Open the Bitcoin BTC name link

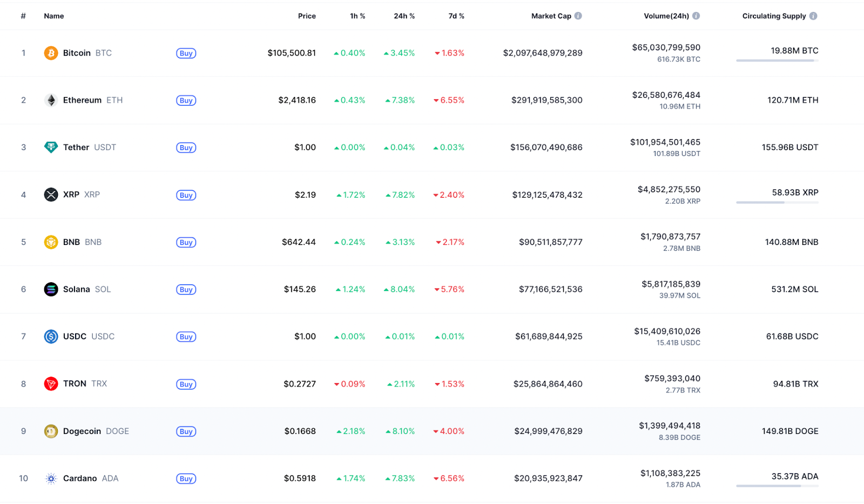click(x=87, y=53)
